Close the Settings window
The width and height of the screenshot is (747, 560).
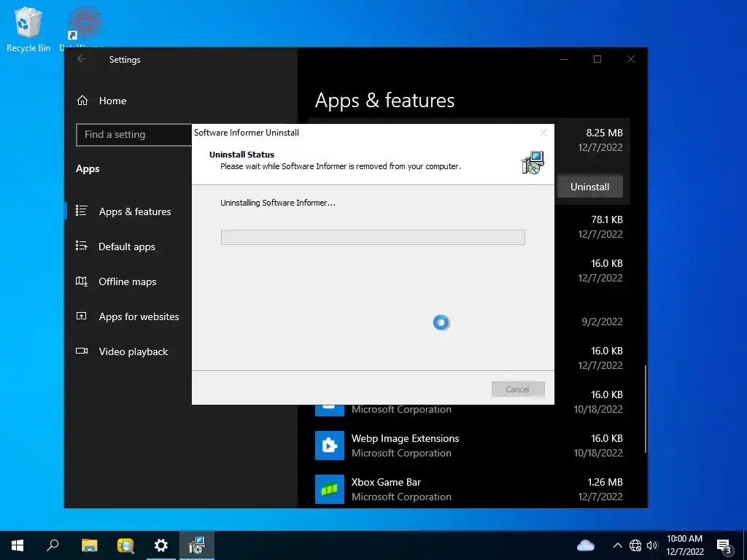coord(631,59)
